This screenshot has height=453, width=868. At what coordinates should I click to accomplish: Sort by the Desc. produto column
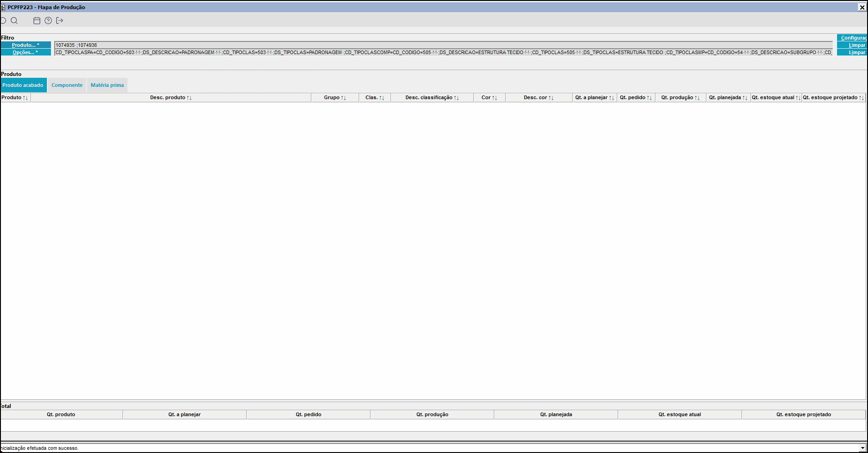171,97
